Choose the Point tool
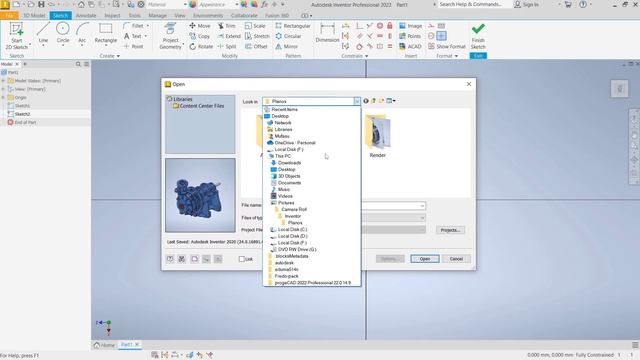Screen dimensions: 640x360 (133, 47)
